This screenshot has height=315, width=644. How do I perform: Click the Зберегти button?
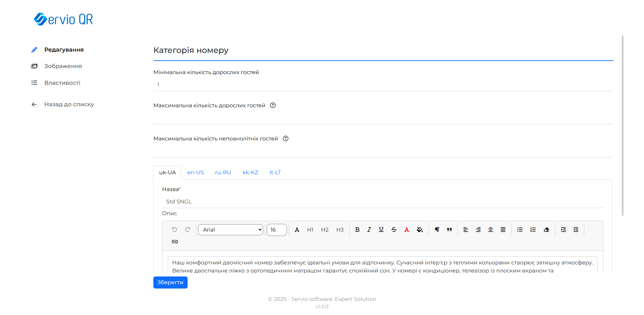(x=170, y=282)
